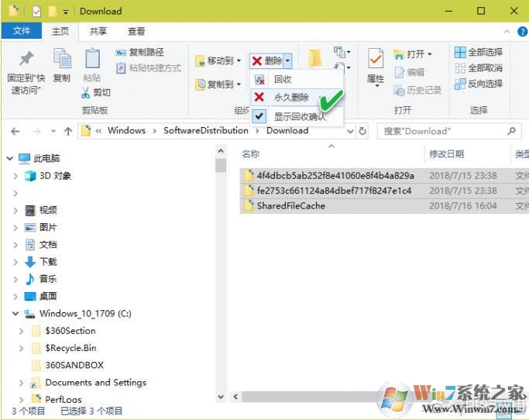This screenshot has height=420, width=529.
Task: Open the 文件 (File) tab
Action: 22,31
